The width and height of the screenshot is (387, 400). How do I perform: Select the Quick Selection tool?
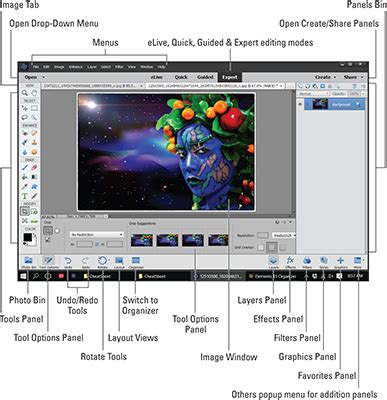coord(34,117)
